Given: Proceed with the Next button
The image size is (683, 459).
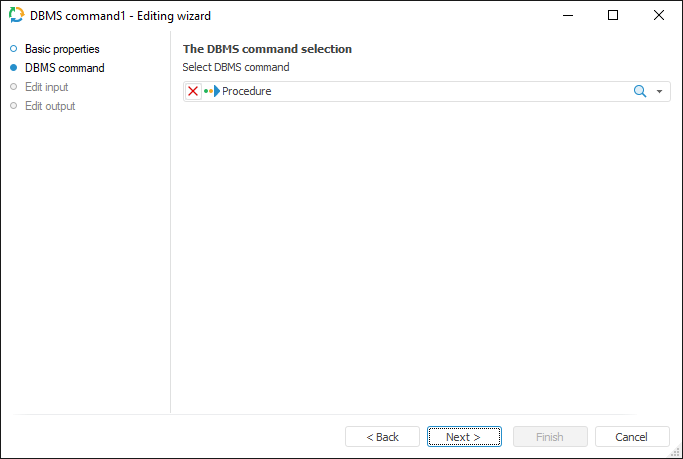Looking at the screenshot, I should [x=464, y=437].
